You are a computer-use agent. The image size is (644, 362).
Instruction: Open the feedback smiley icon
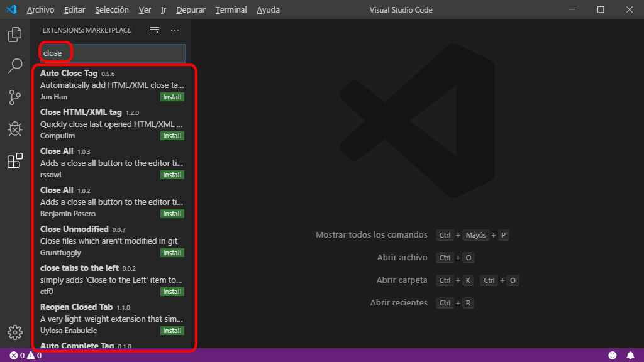tap(613, 356)
